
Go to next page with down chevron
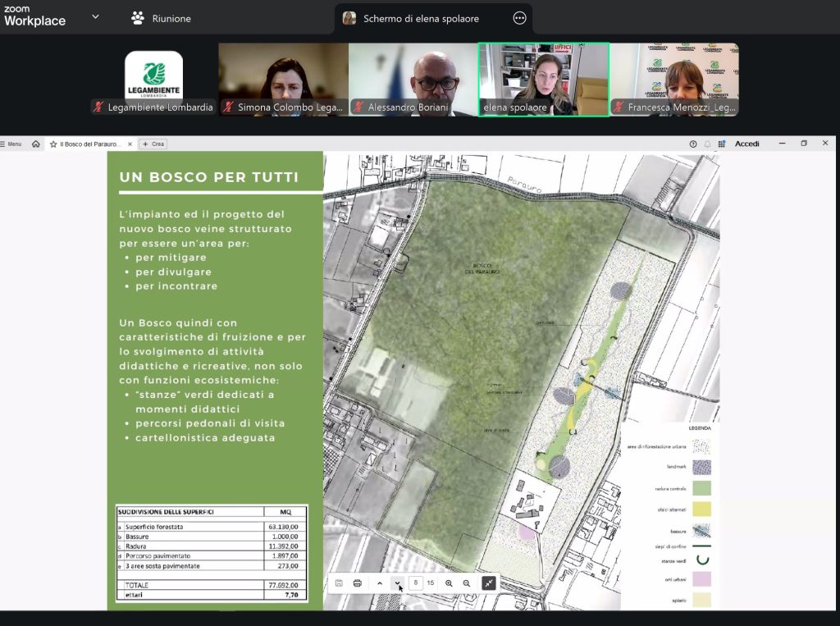[398, 583]
